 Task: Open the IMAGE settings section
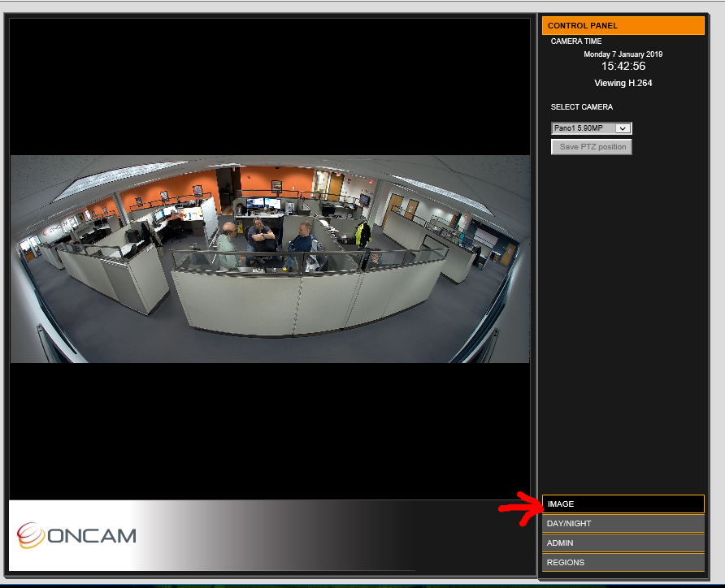[x=623, y=504]
